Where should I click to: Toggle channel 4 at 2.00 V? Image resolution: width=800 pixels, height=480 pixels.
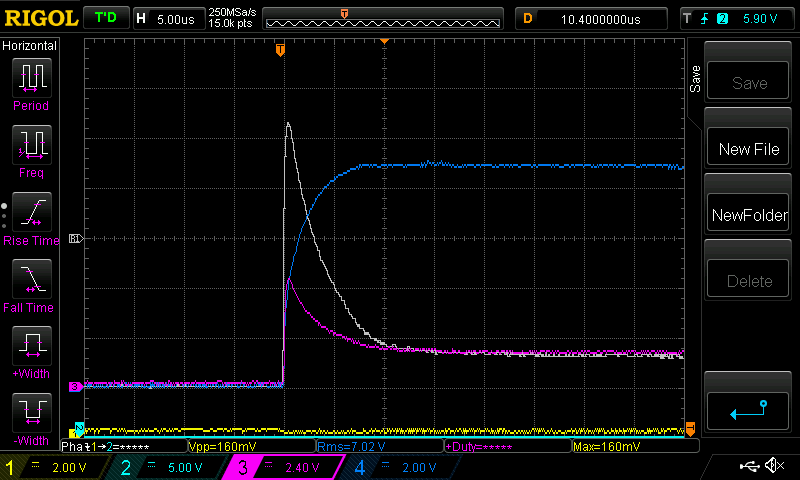(404, 467)
